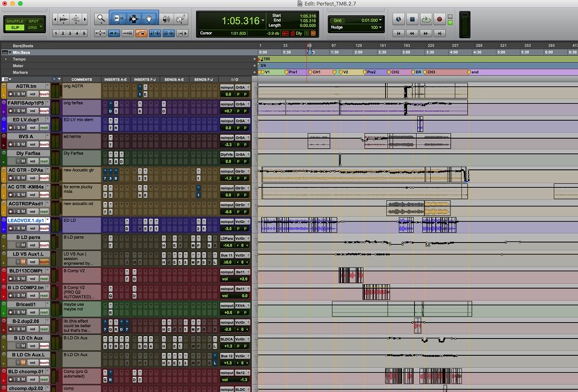Expand the Tempo ruler
The width and height of the screenshot is (578, 392).
(6, 59)
